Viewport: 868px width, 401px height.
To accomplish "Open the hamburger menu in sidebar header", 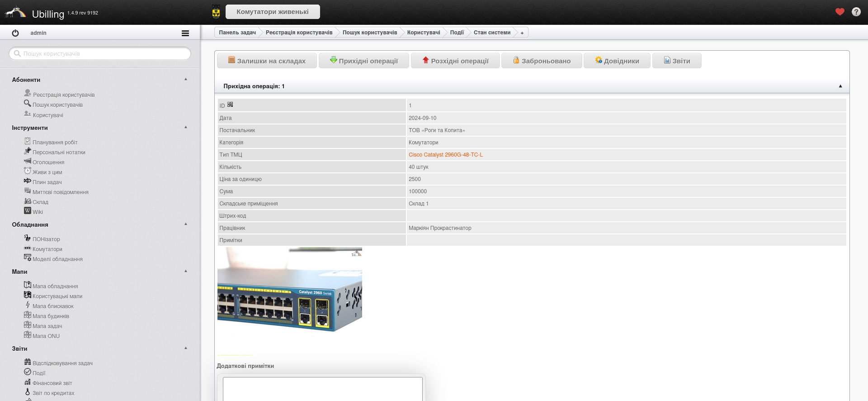I will tap(185, 33).
